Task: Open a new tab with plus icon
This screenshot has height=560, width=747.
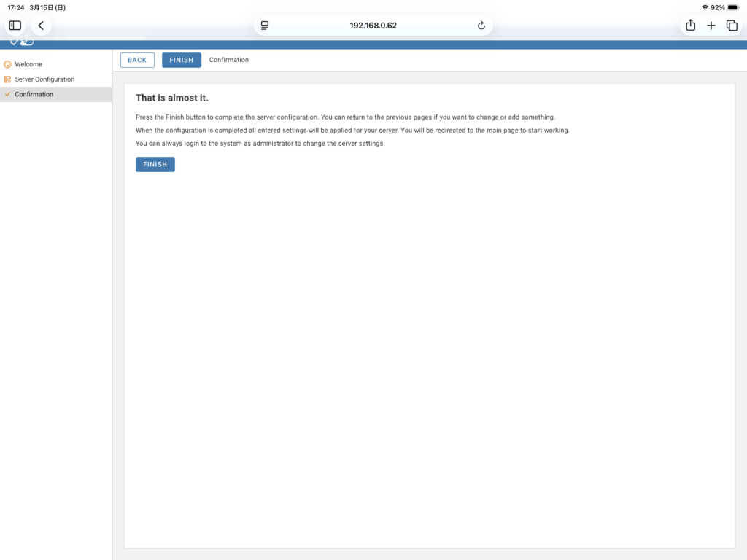Action: click(x=711, y=26)
